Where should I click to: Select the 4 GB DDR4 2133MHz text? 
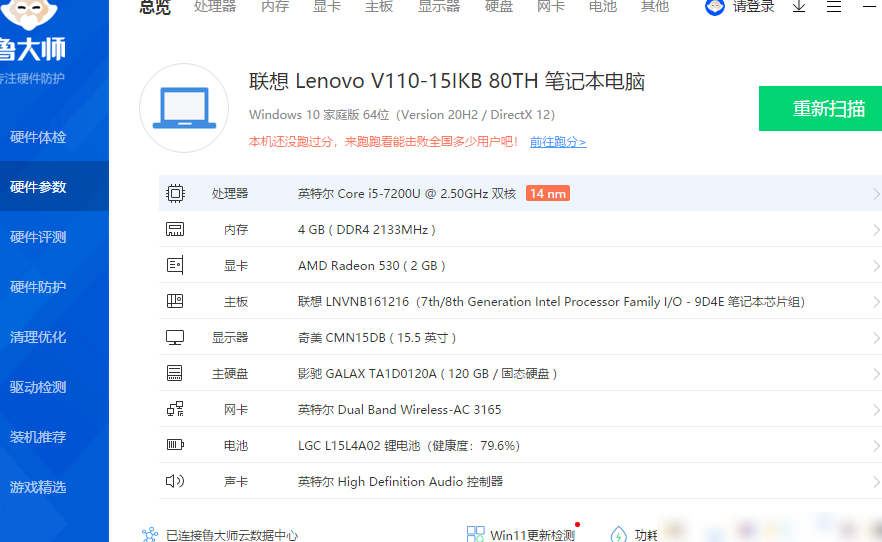point(367,229)
